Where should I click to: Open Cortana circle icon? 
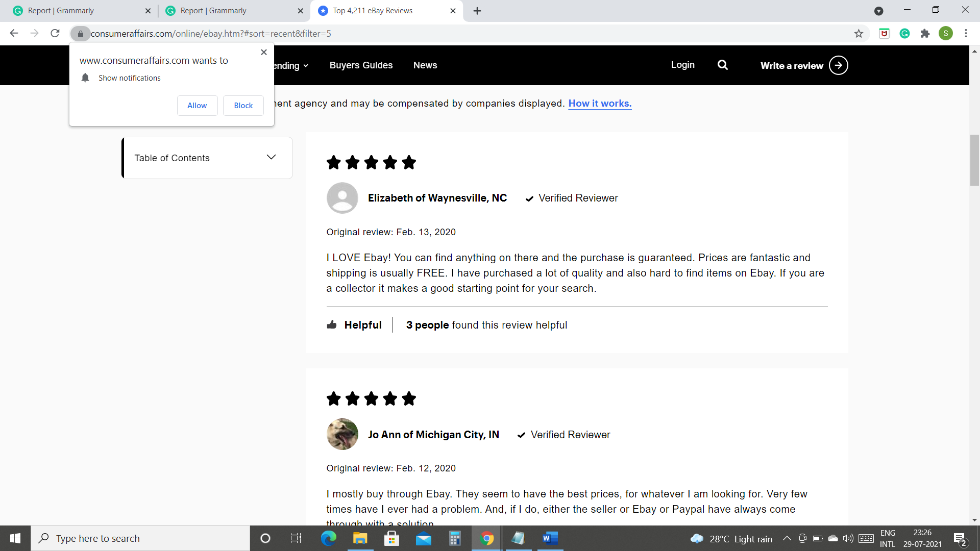(265, 538)
